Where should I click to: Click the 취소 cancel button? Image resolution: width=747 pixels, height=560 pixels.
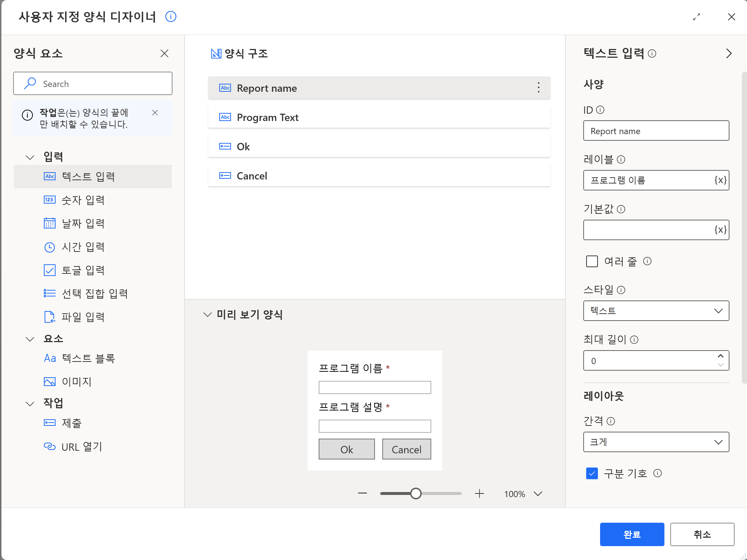coord(702,534)
